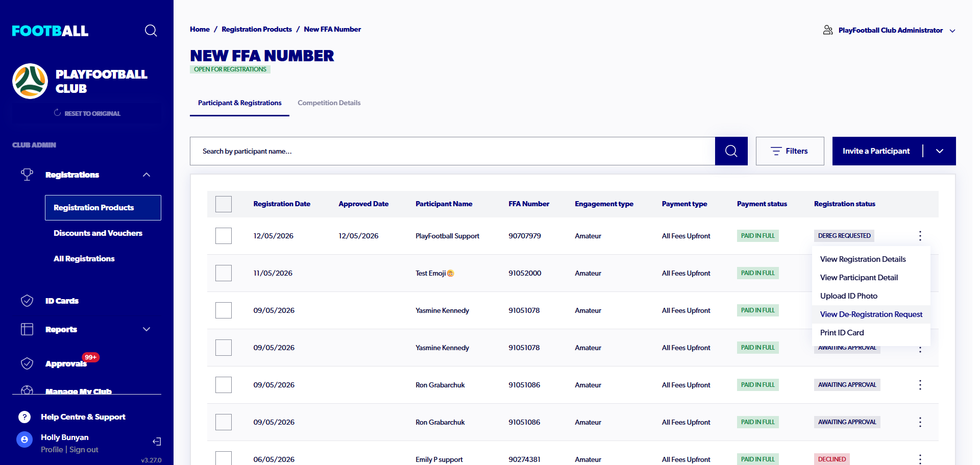This screenshot has height=465, width=980.
Task: Open All Registrations in the sidebar
Action: tap(84, 259)
